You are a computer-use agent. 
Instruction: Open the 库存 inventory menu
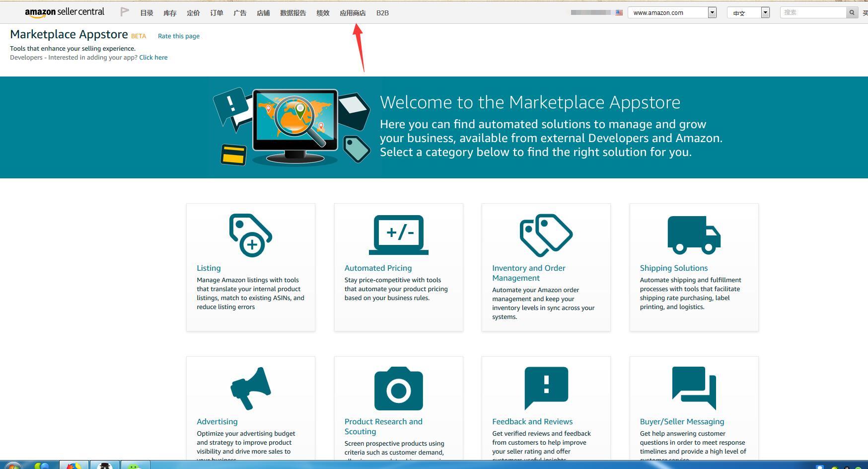tap(170, 13)
